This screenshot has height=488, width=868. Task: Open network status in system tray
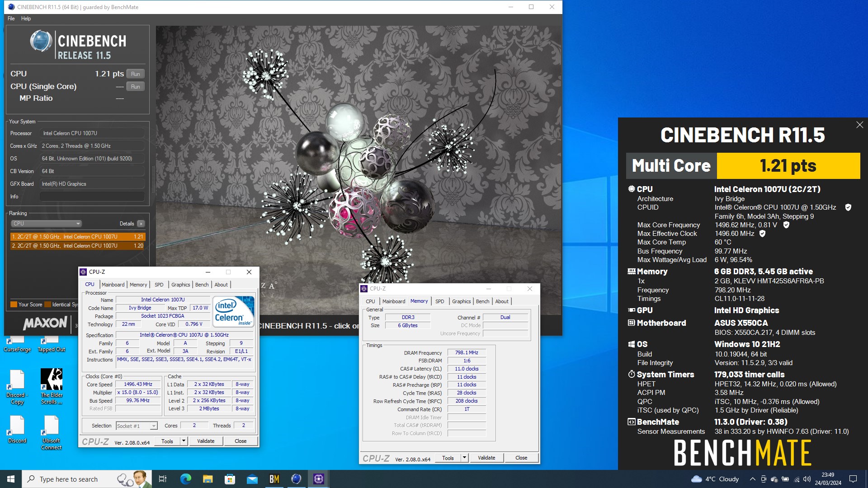(x=797, y=479)
